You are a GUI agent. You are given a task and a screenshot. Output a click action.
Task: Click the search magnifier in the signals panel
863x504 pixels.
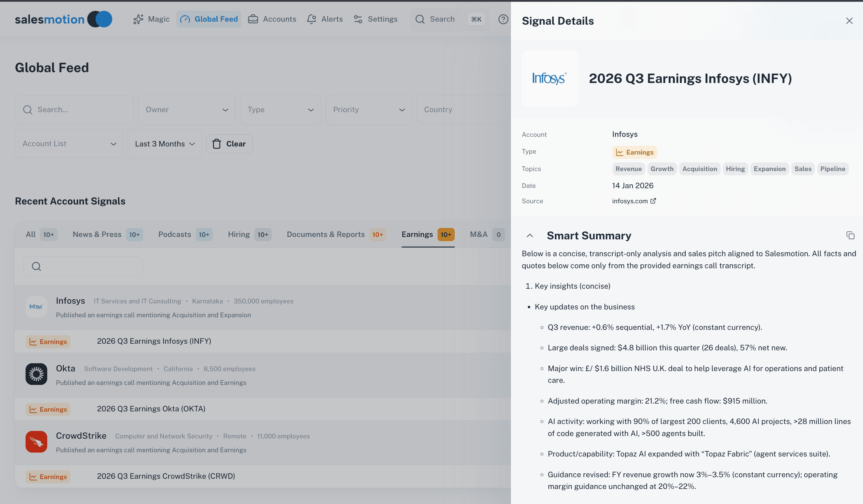[x=36, y=266]
